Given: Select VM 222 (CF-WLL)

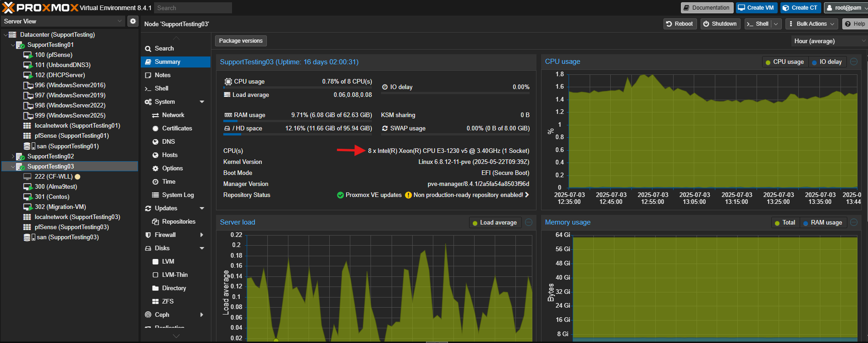Looking at the screenshot, I should click(x=54, y=176).
